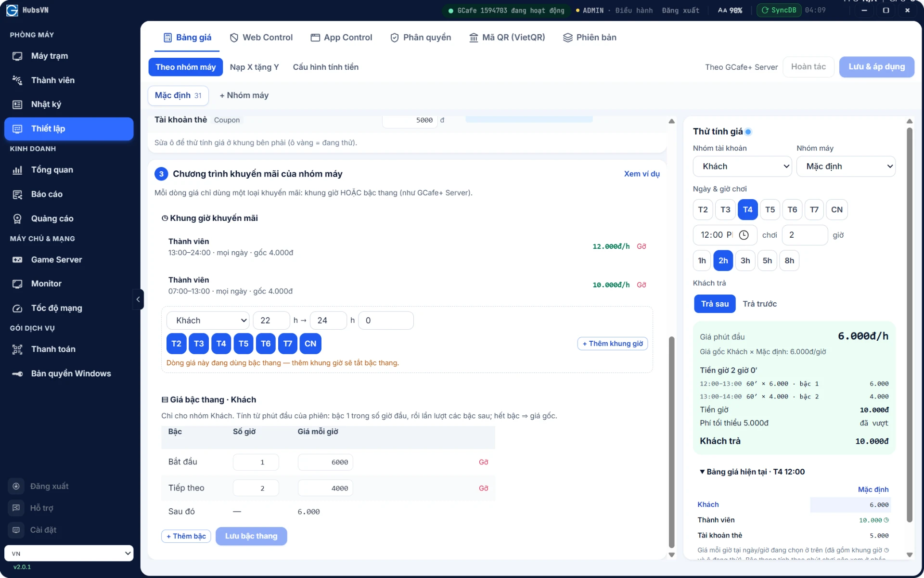Open Máy trạm sidebar icon
This screenshot has height=578, width=924.
(x=17, y=56)
